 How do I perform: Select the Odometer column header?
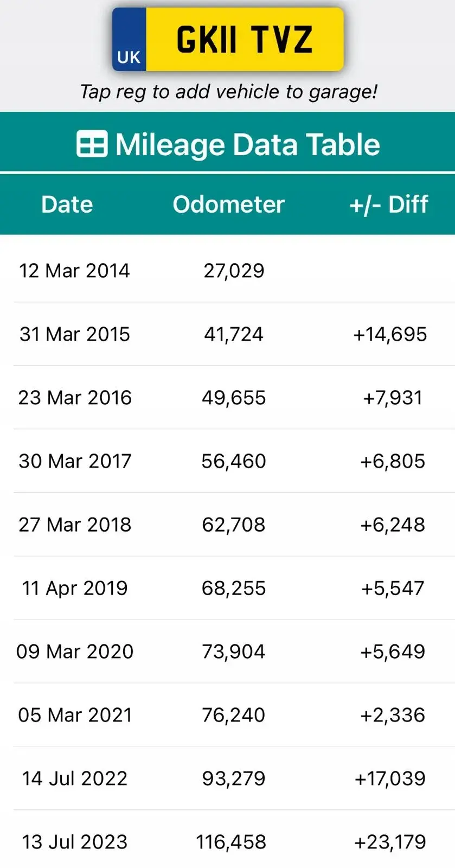pos(228,205)
